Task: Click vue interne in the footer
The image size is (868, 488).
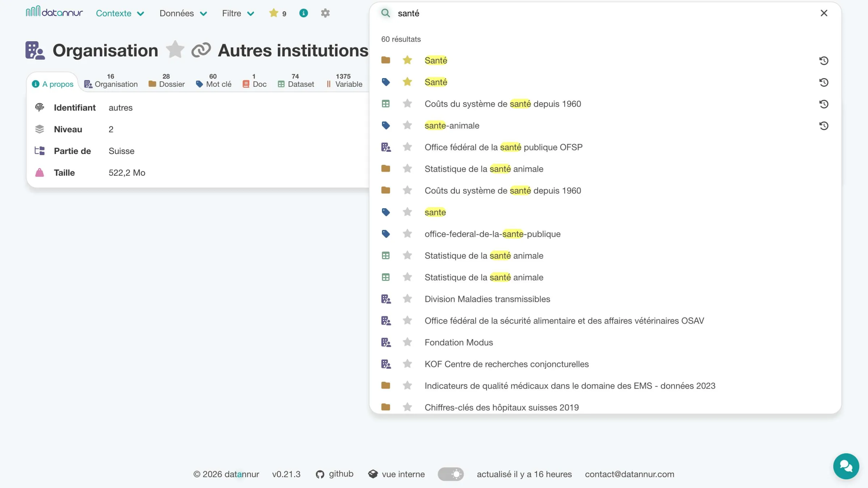Action: [397, 474]
